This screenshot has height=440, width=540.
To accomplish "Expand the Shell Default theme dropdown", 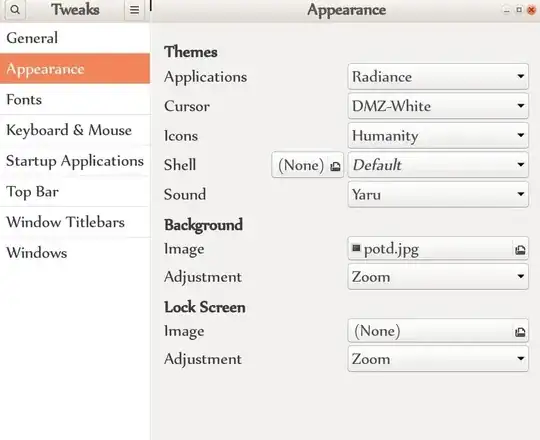I will click(438, 165).
